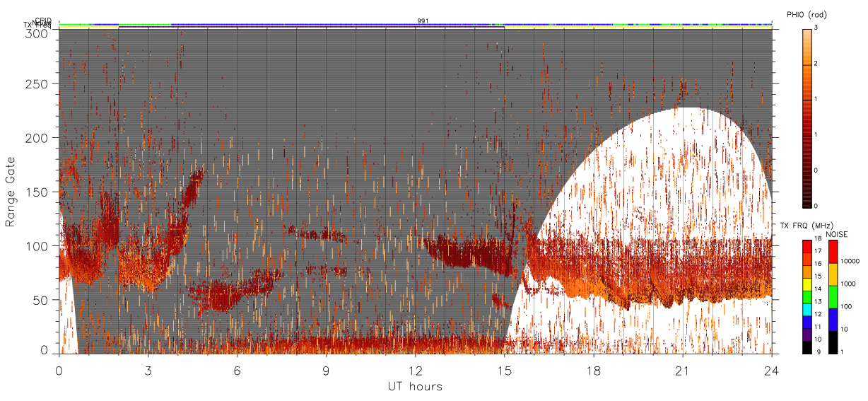Click the 'PHI0 (rad)' legend title
This screenshot has width=868, height=401.
[x=807, y=14]
